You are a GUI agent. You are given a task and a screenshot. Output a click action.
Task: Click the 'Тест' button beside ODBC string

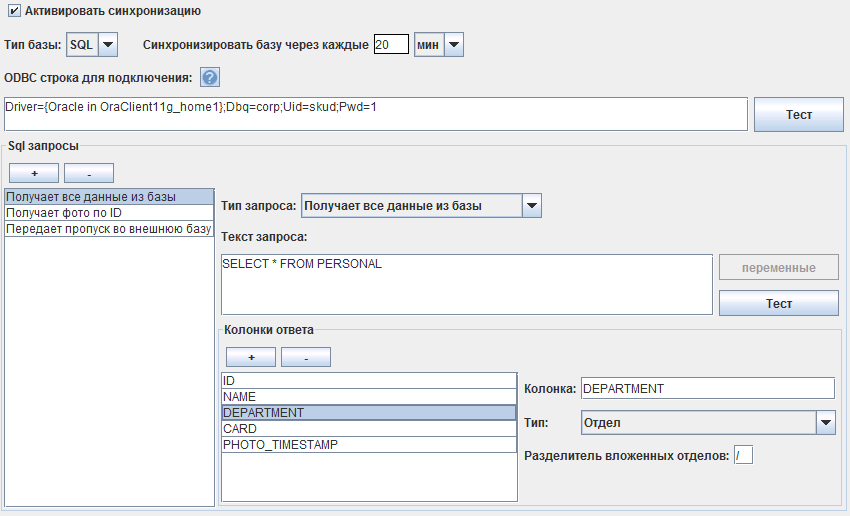pyautogui.click(x=798, y=114)
